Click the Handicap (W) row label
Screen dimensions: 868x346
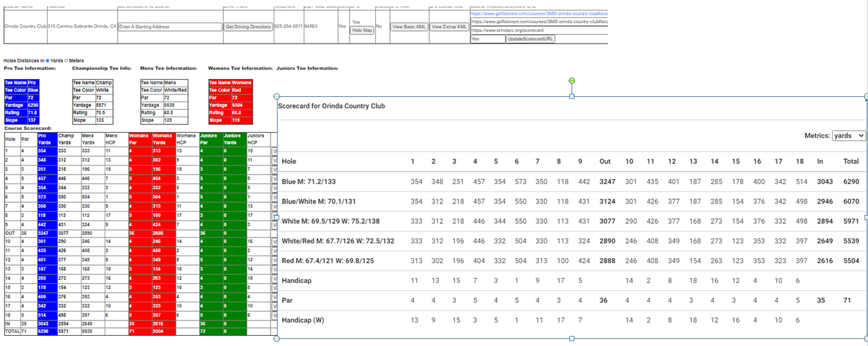point(303,320)
